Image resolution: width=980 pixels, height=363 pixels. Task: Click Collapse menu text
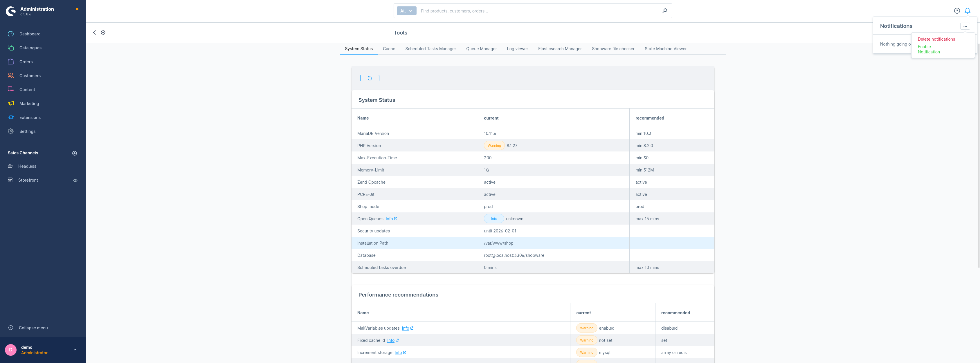pos(33,328)
